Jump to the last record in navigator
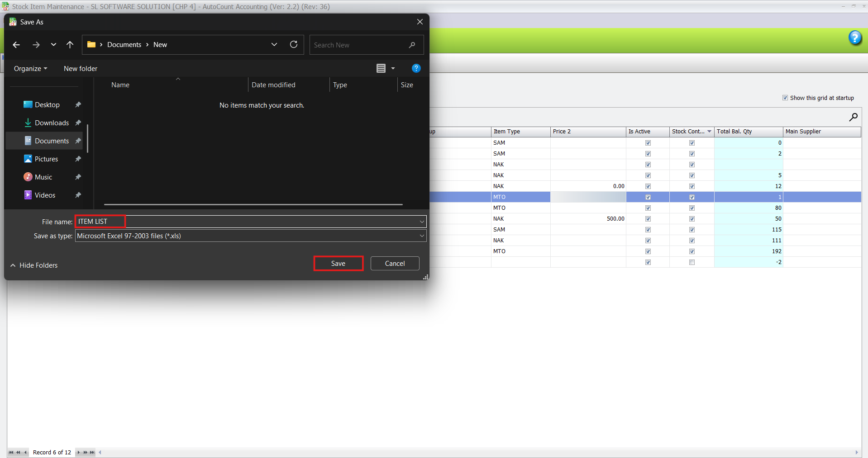The height and width of the screenshot is (458, 868). [92, 453]
